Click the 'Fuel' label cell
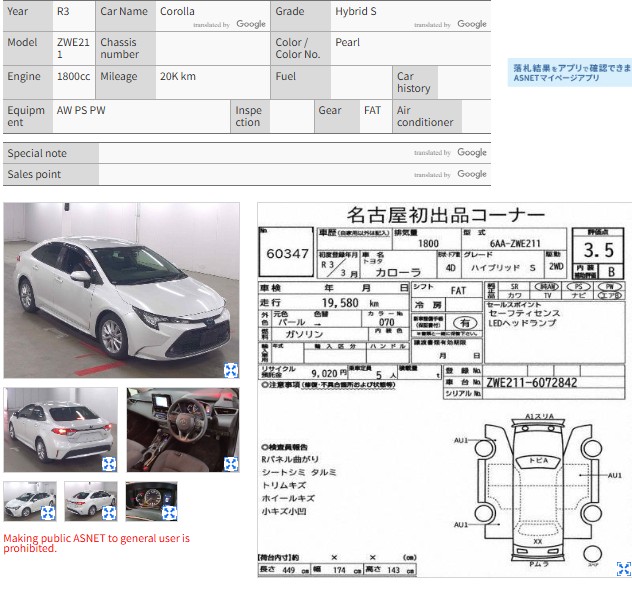This screenshot has width=632, height=589. click(x=300, y=82)
